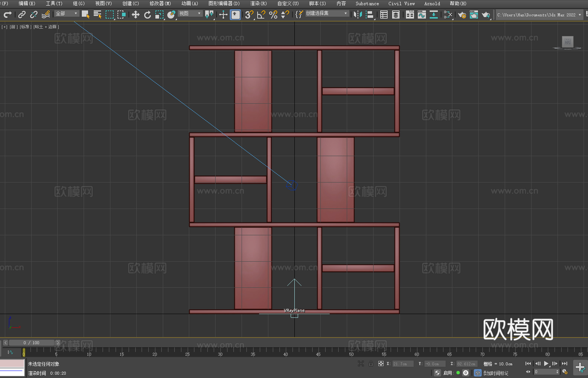
Task: Select the Link objects tool
Action: coord(22,14)
